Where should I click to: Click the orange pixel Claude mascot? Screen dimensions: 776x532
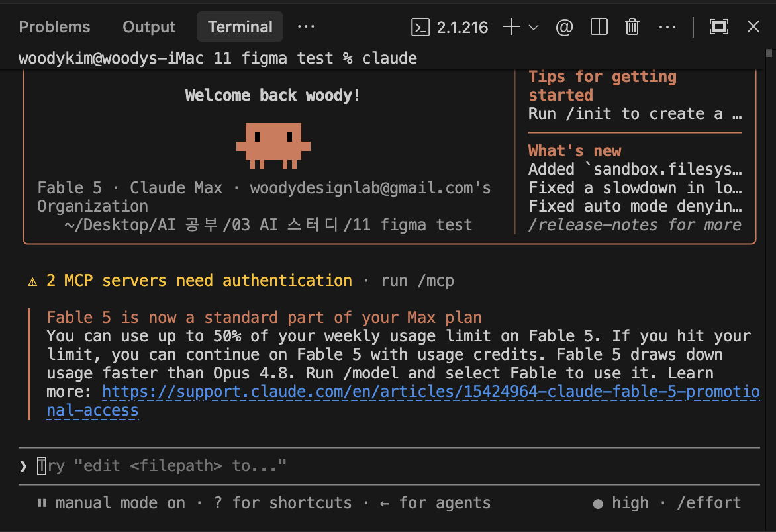tap(273, 146)
